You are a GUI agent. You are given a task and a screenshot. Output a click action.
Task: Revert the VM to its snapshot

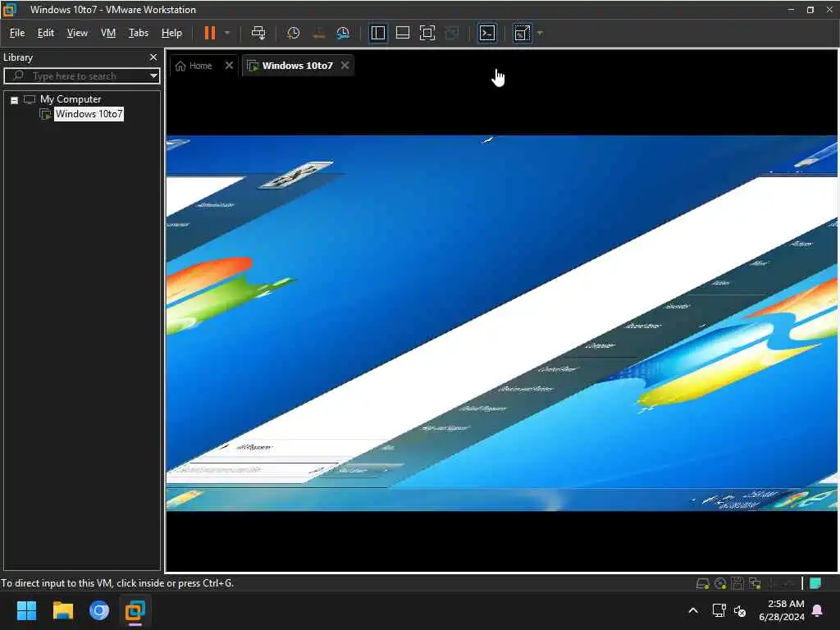(319, 33)
